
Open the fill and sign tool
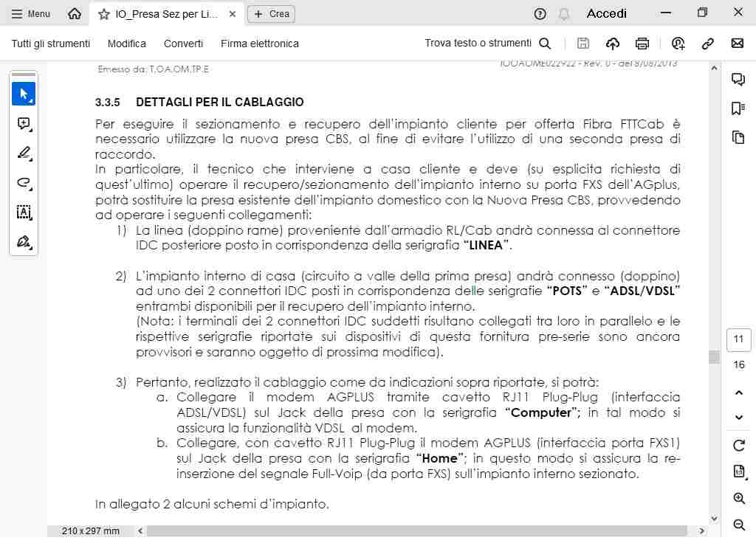click(24, 241)
